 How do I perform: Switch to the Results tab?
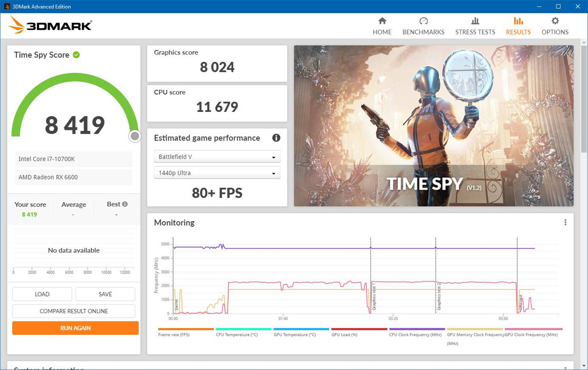(518, 26)
